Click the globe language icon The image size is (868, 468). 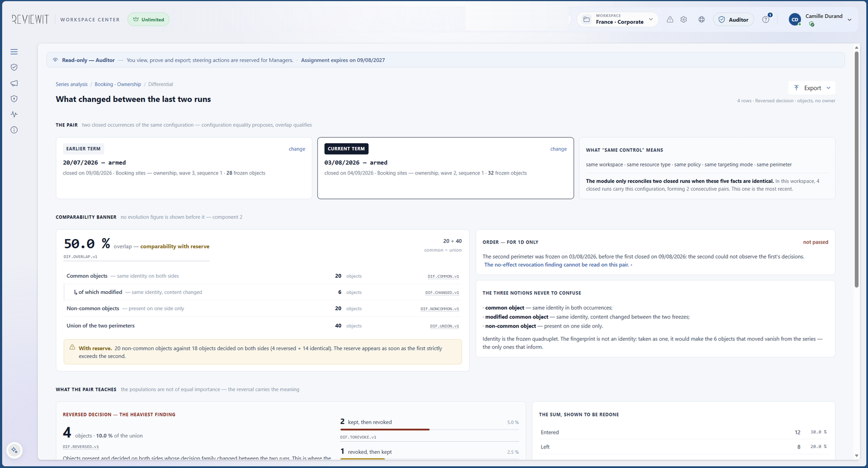pyautogui.click(x=701, y=20)
